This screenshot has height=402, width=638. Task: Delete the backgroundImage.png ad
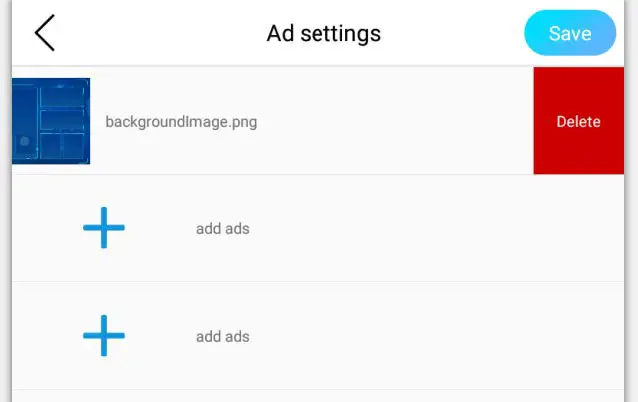[x=578, y=122]
